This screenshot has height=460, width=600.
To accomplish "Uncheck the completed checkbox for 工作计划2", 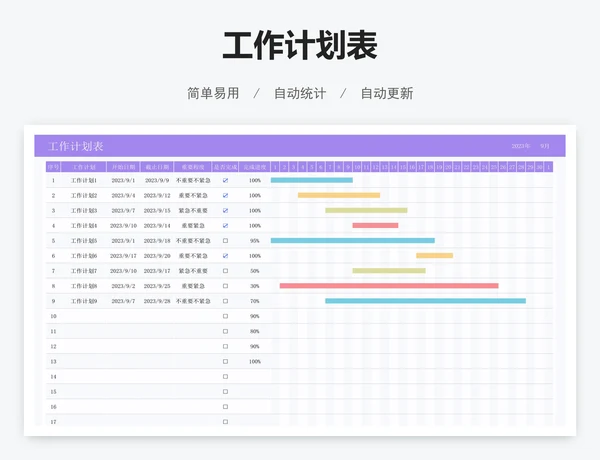I will [x=225, y=196].
